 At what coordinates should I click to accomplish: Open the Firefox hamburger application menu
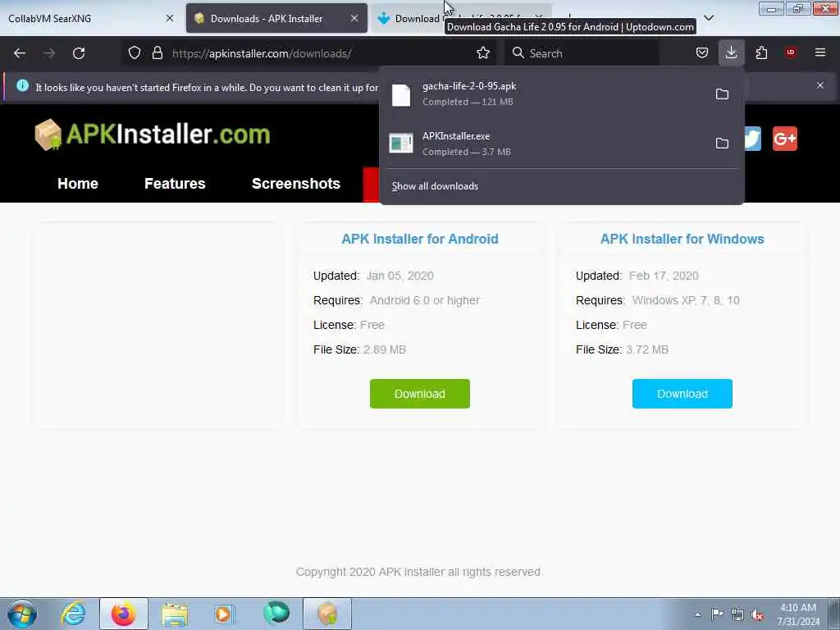click(x=819, y=52)
